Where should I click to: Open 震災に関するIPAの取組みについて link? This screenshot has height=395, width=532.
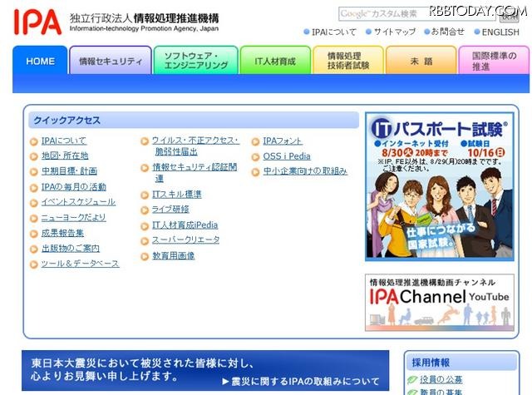pos(301,382)
